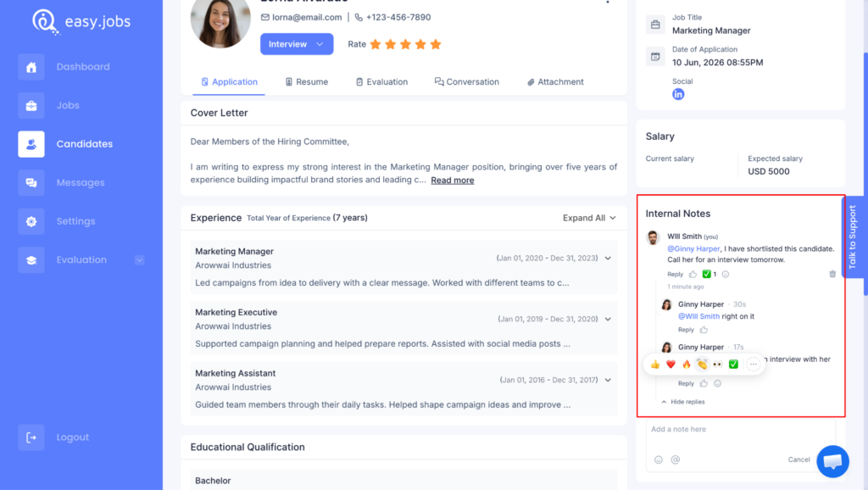The height and width of the screenshot is (490, 868).
Task: Like Will Smith's note with thumbs-up outline
Action: click(693, 274)
